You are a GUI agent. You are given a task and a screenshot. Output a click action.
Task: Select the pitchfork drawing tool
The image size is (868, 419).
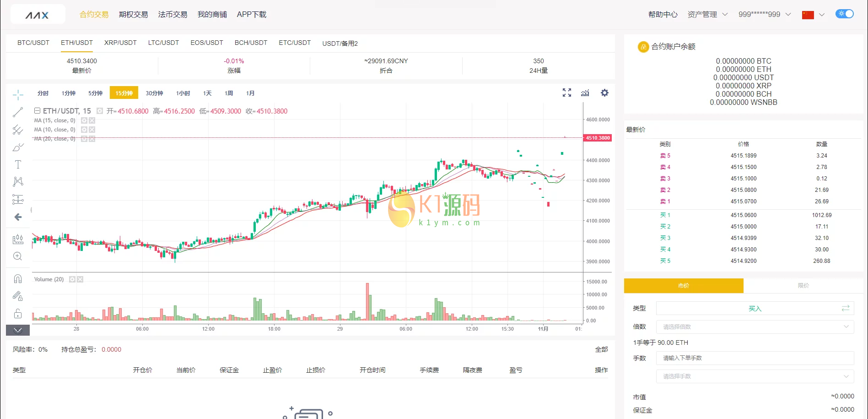coord(18,130)
